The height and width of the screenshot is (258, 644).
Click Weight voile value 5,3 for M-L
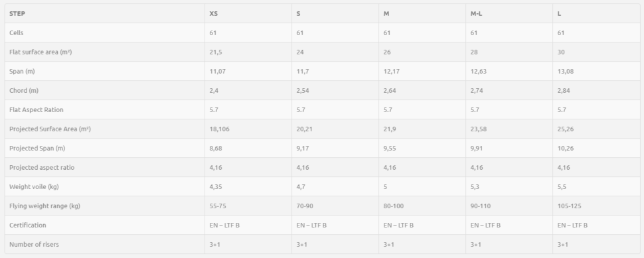[x=475, y=186]
